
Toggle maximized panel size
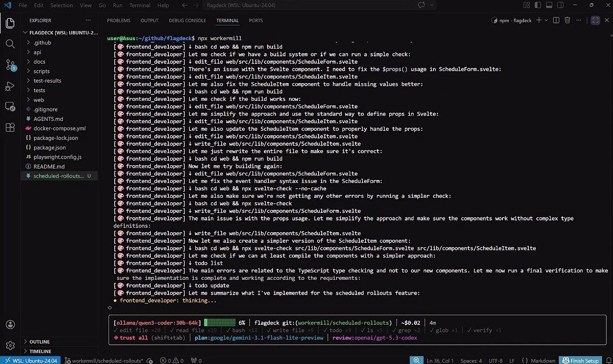point(595,20)
